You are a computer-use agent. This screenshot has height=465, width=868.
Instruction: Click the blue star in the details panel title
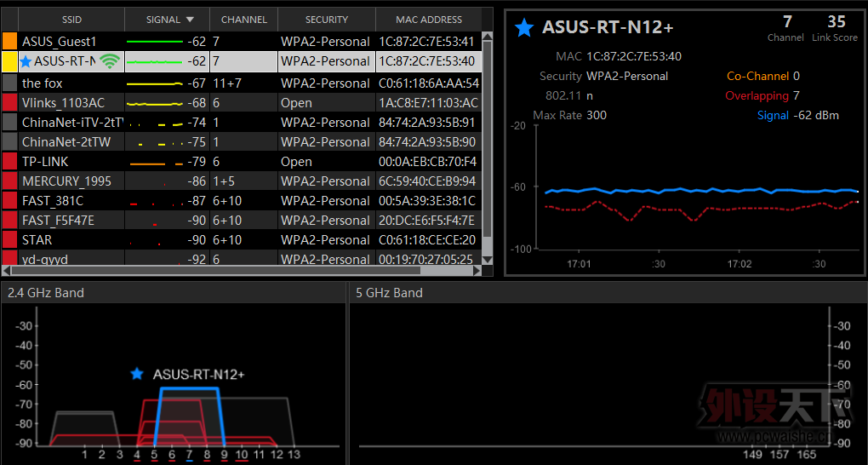523,27
